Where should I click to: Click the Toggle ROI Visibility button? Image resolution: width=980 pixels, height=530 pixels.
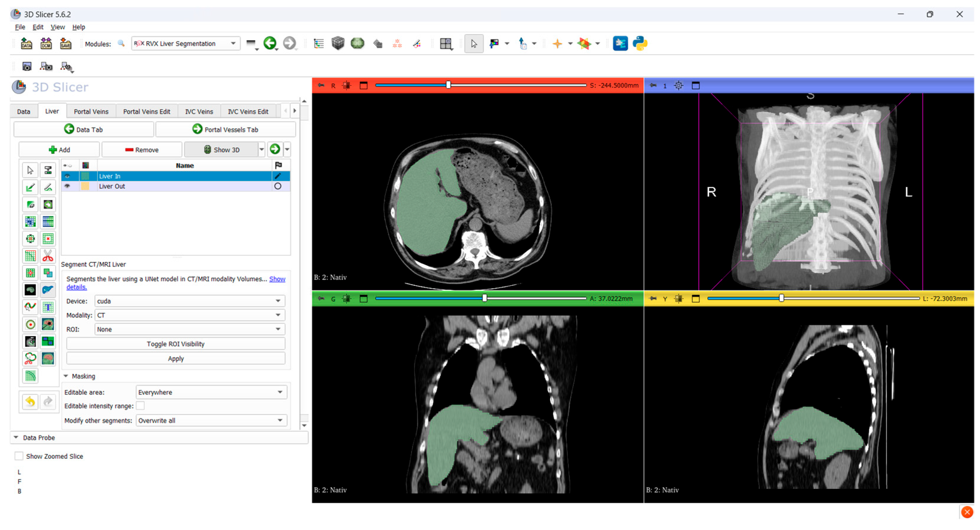coord(176,344)
